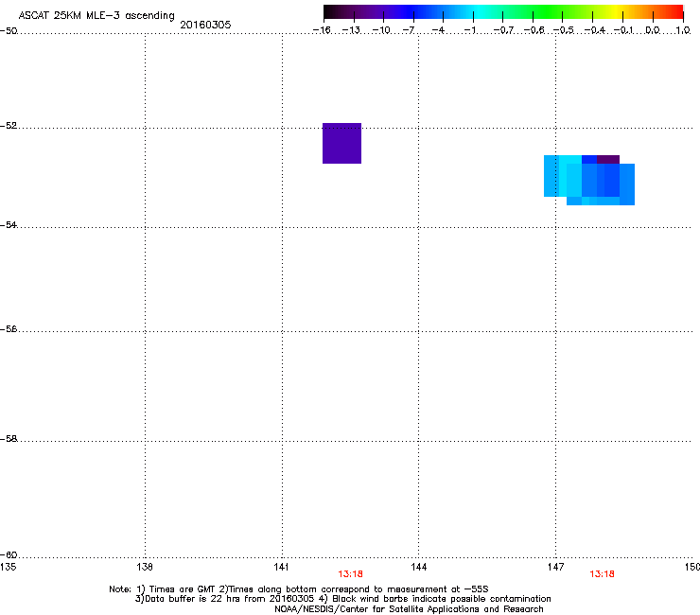Click the color bar label -16
Screen dimensions: 700x615
tap(322, 30)
